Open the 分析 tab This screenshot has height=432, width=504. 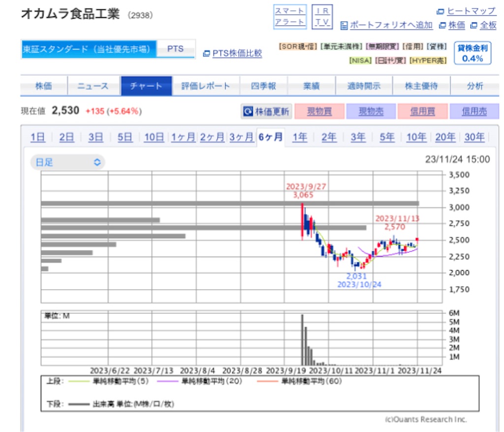coord(475,86)
